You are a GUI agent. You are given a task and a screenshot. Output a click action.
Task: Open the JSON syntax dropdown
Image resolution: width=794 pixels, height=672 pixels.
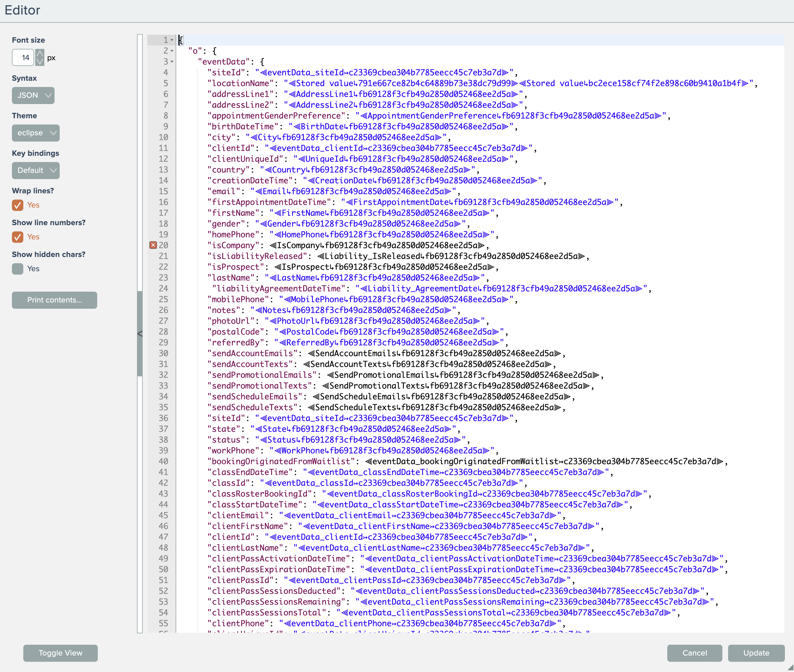click(x=33, y=95)
